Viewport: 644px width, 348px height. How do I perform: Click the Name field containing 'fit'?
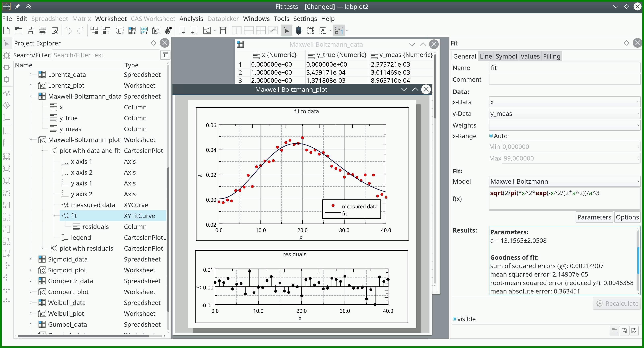[565, 68]
